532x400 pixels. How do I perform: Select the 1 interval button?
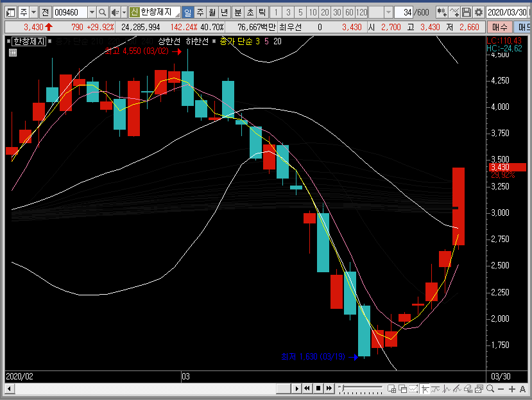pyautogui.click(x=276, y=13)
